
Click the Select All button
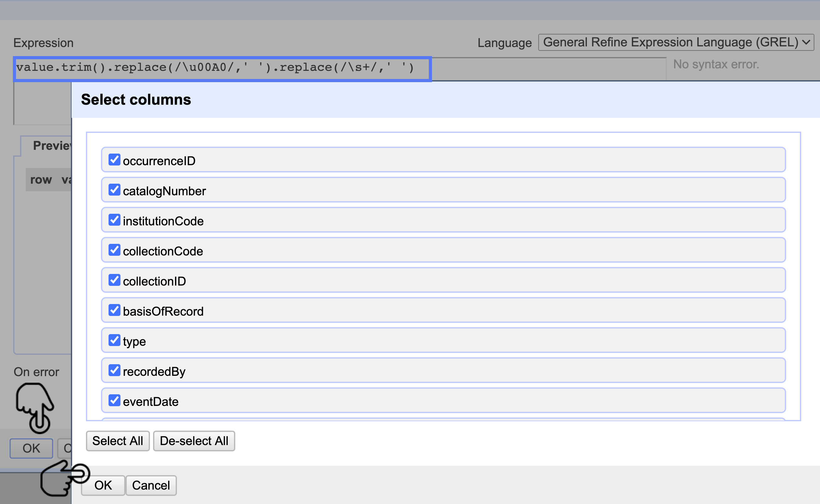tap(117, 441)
